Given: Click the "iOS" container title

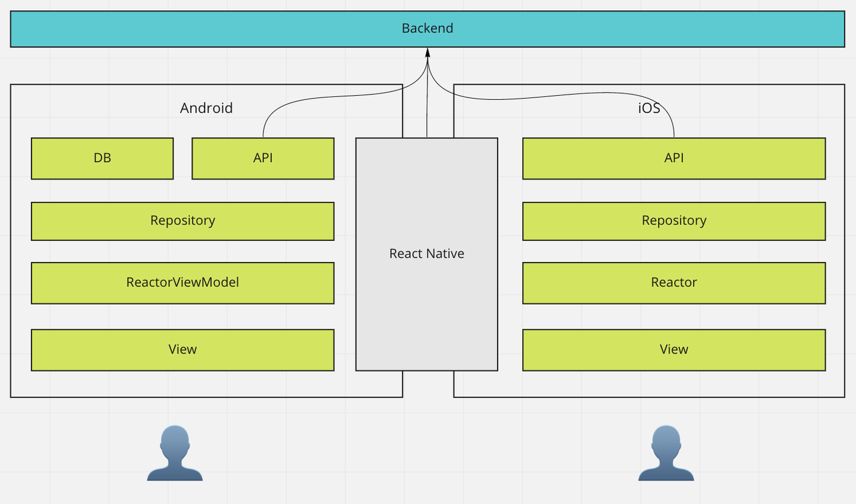Looking at the screenshot, I should (x=649, y=108).
